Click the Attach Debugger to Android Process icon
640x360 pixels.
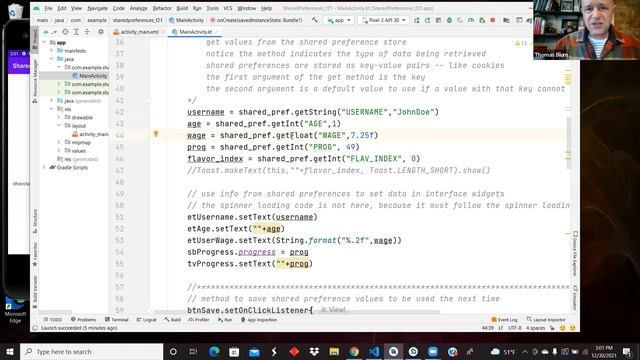pyautogui.click(x=482, y=20)
